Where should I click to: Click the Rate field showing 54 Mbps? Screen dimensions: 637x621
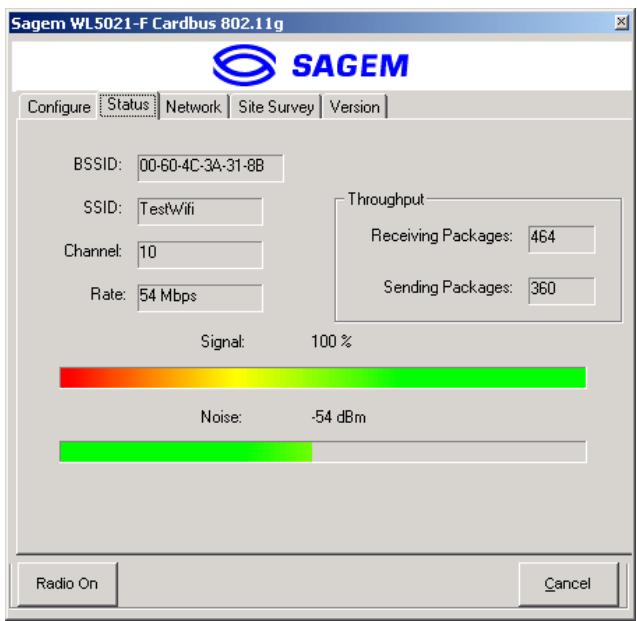coord(200,298)
